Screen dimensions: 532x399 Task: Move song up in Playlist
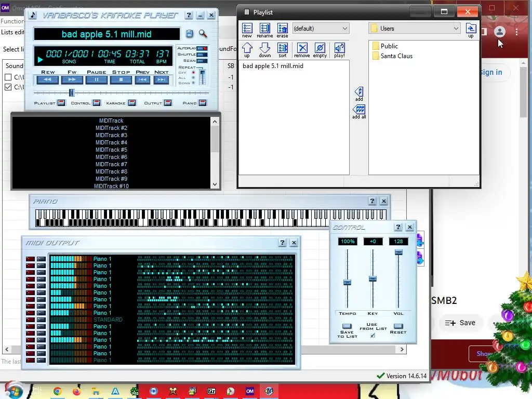[x=247, y=50]
